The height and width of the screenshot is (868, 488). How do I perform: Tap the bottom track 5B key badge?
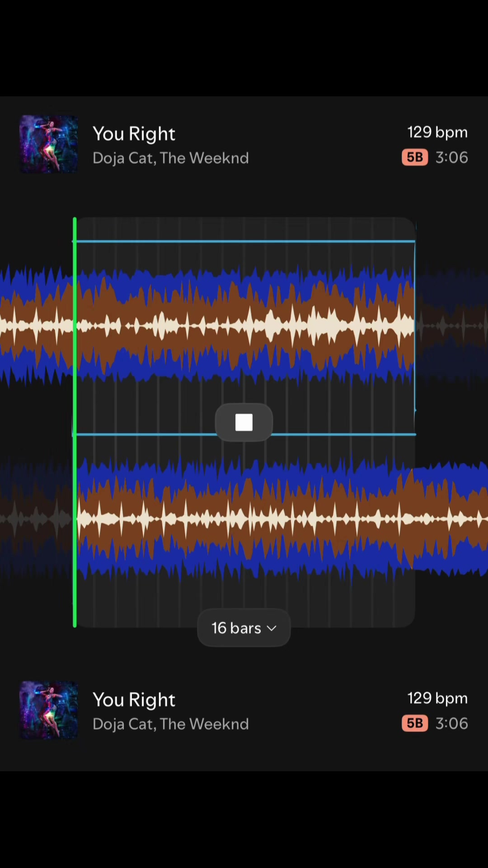[x=415, y=723]
